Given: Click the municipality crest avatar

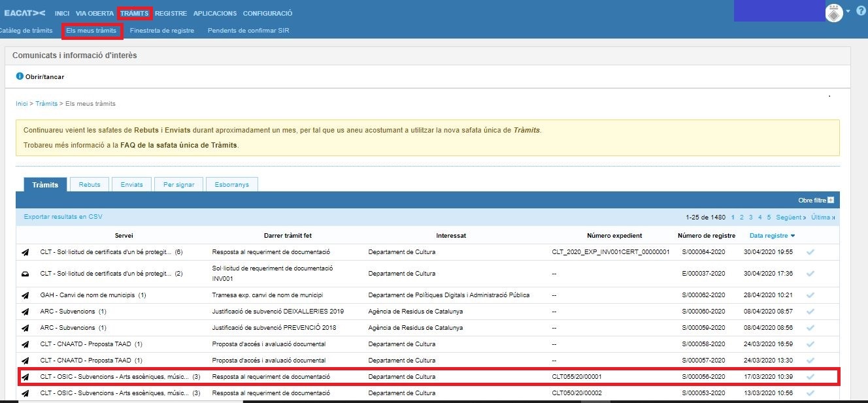Looking at the screenshot, I should (x=834, y=13).
